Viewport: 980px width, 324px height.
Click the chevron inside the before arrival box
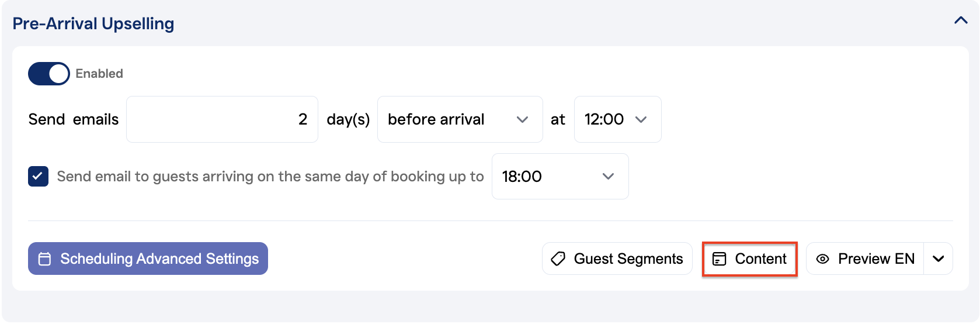(x=523, y=119)
